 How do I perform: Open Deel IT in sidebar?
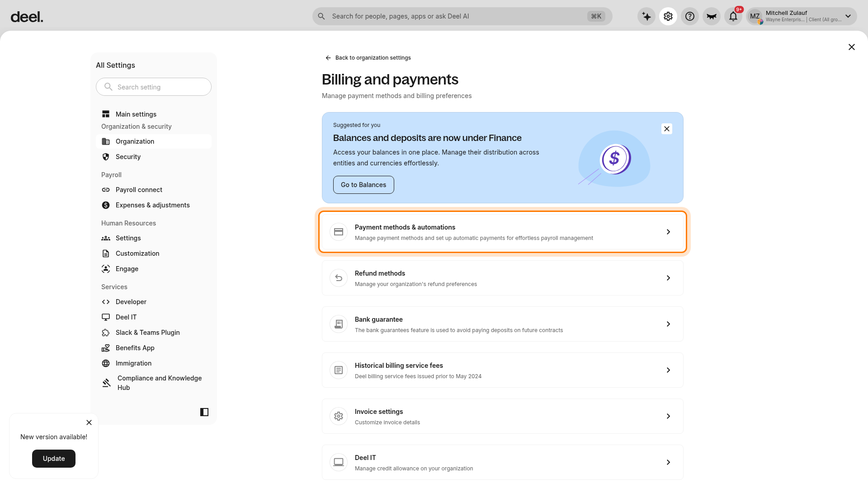[154, 317]
